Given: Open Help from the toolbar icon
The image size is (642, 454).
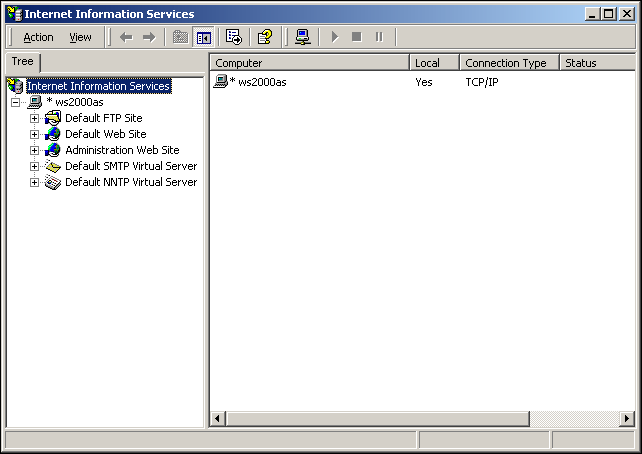Looking at the screenshot, I should click(265, 37).
